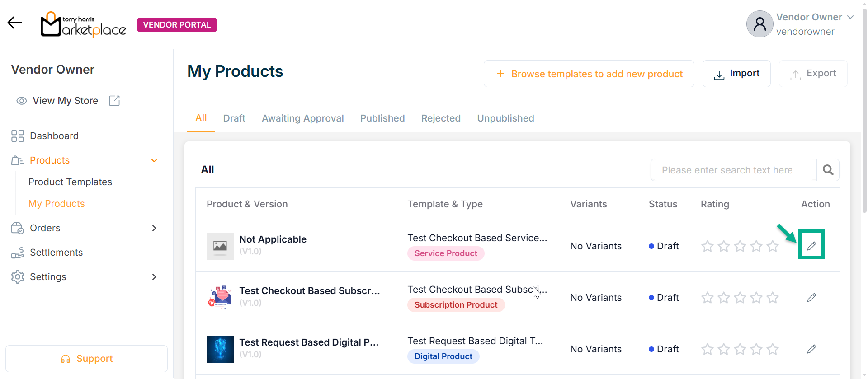Edit the Not Applicable product
868x379 pixels.
pos(811,246)
